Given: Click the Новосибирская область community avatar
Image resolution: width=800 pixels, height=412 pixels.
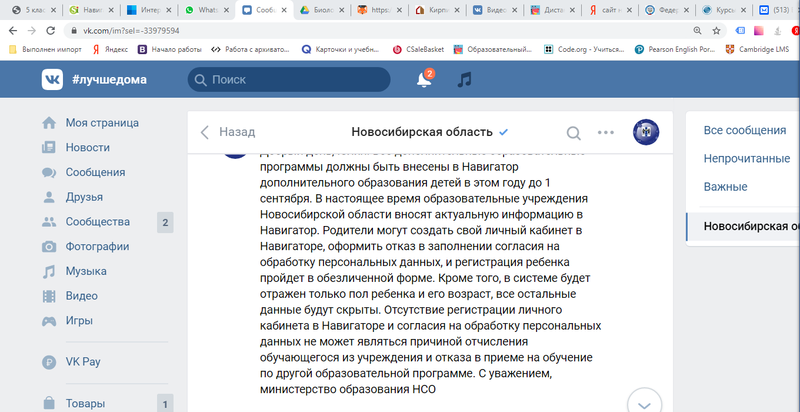Looking at the screenshot, I should (x=647, y=132).
